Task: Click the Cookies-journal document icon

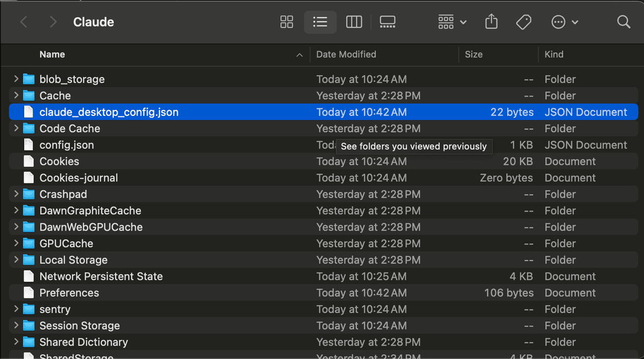Action: click(28, 178)
